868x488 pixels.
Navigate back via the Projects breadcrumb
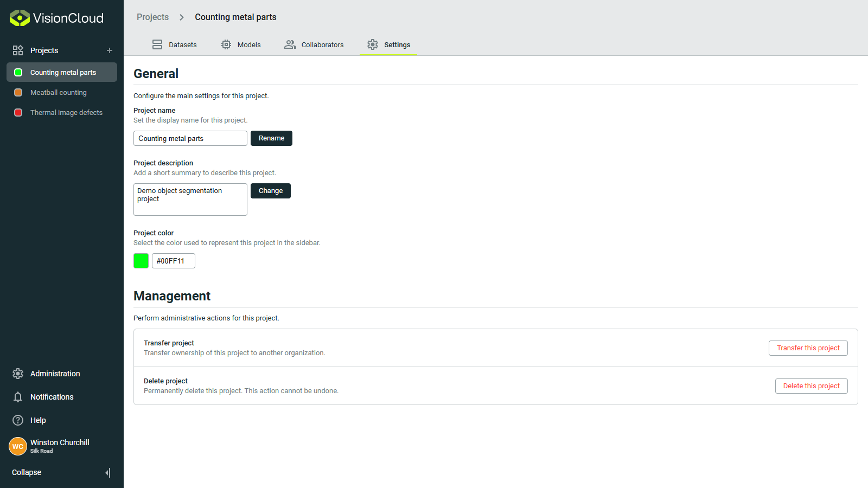tap(152, 17)
